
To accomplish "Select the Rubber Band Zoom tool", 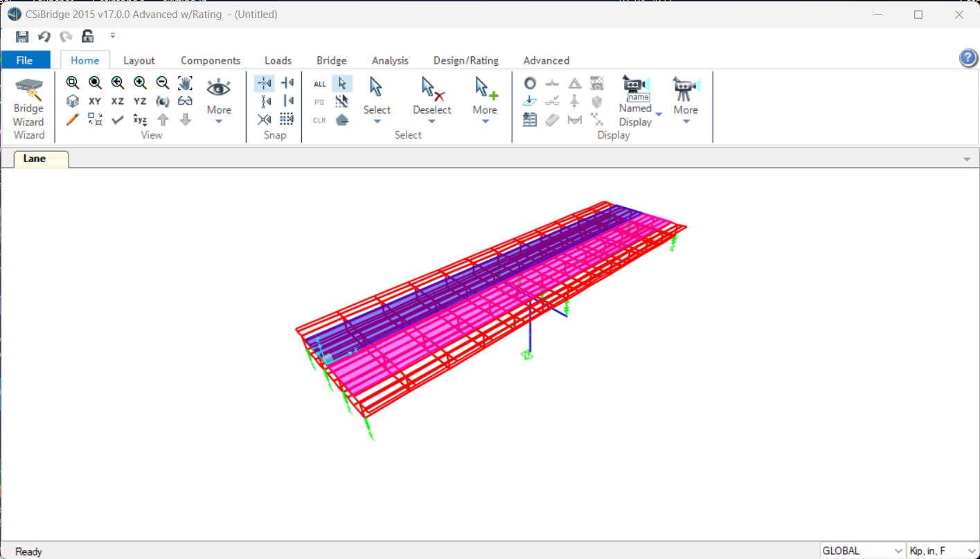I will pos(72,82).
